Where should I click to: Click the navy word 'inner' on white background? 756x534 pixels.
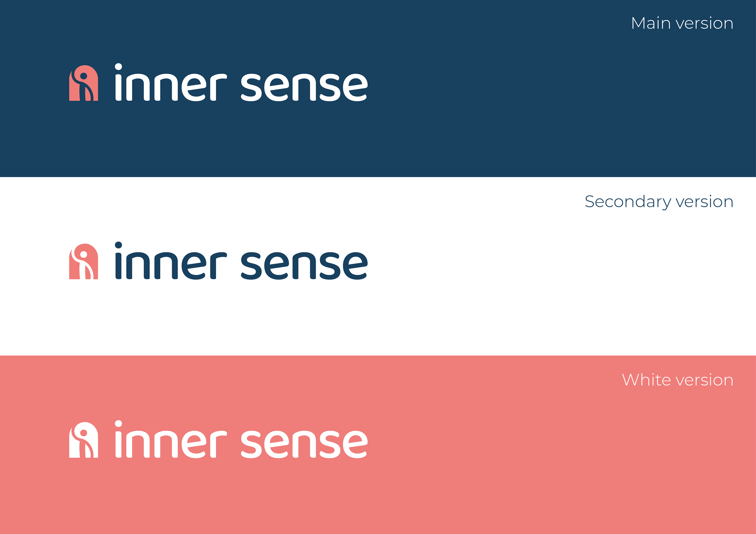coord(171,261)
